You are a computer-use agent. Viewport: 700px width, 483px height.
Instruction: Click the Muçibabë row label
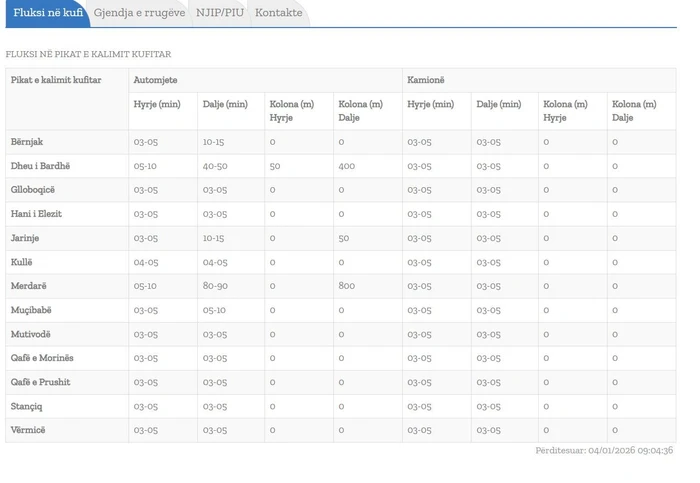tap(31, 310)
